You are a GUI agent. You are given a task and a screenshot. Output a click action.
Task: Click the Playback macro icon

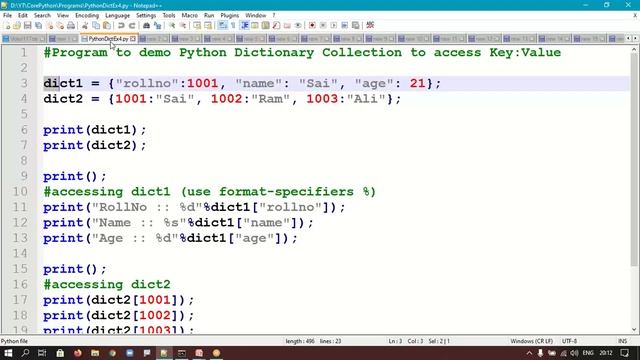(x=333, y=25)
